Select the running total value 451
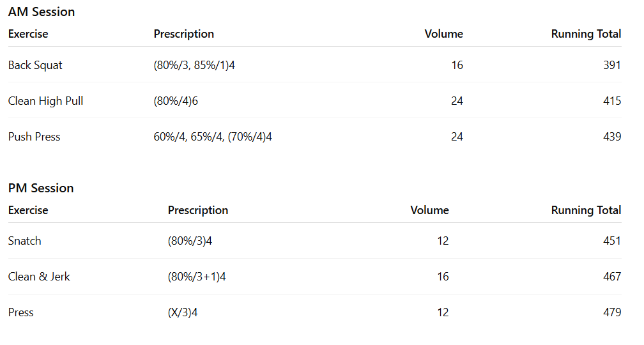The height and width of the screenshot is (345, 644). tap(611, 241)
